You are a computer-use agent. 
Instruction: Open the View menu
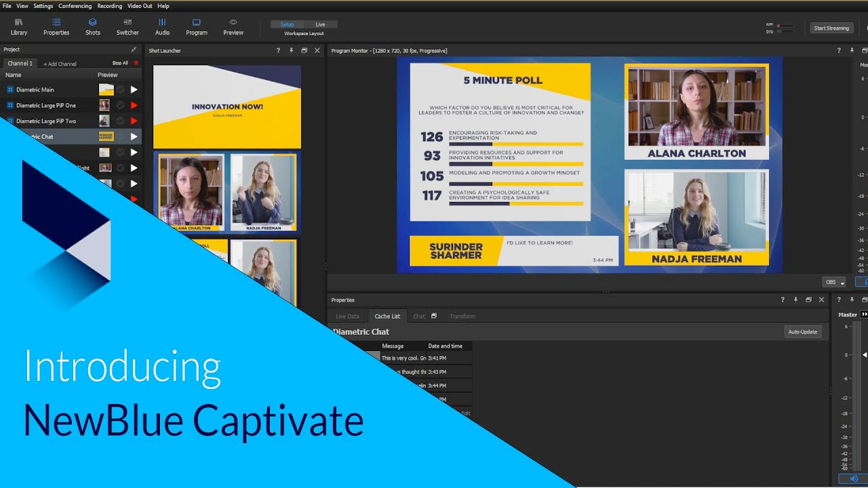click(22, 6)
